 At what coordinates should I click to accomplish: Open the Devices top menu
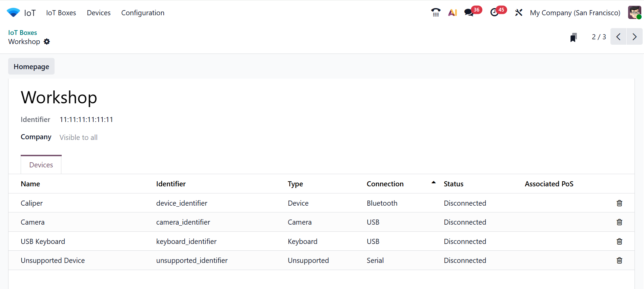99,13
